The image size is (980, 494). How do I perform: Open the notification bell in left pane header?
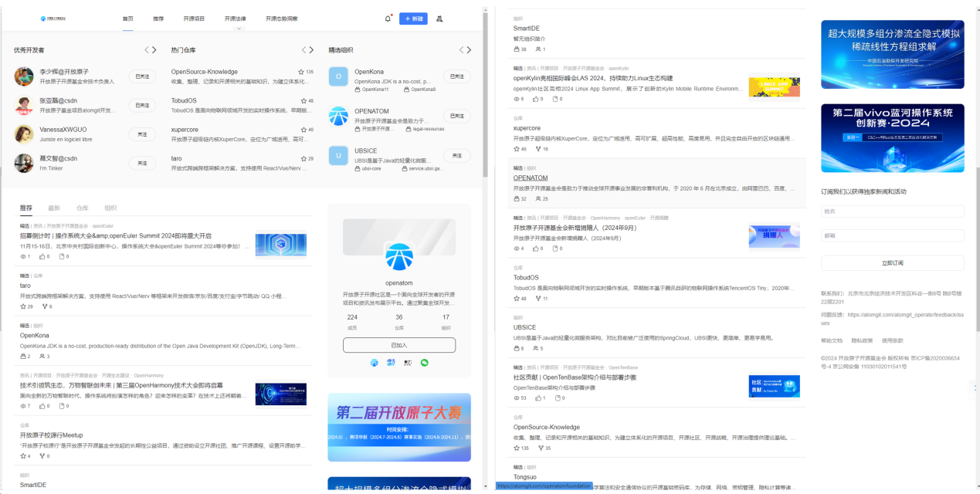tap(388, 19)
